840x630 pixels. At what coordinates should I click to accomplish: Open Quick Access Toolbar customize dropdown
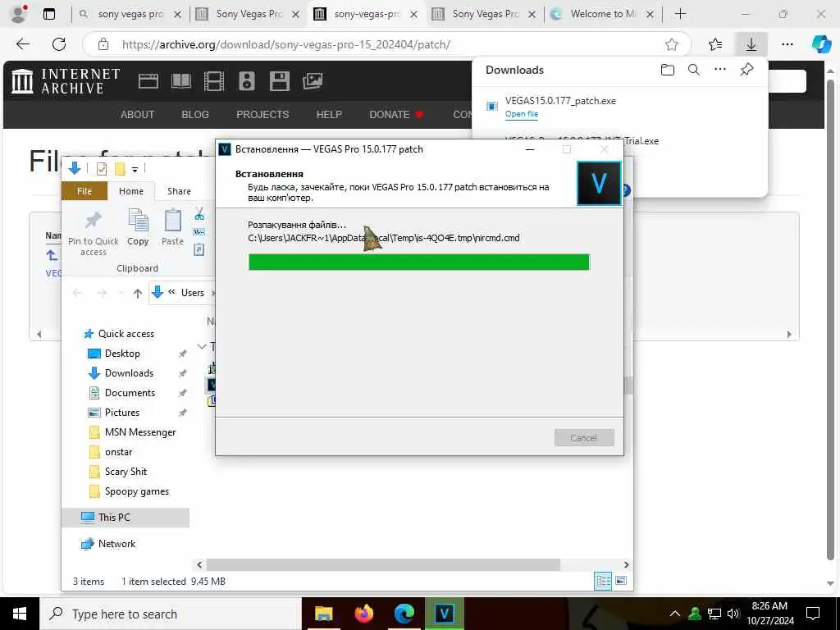135,169
